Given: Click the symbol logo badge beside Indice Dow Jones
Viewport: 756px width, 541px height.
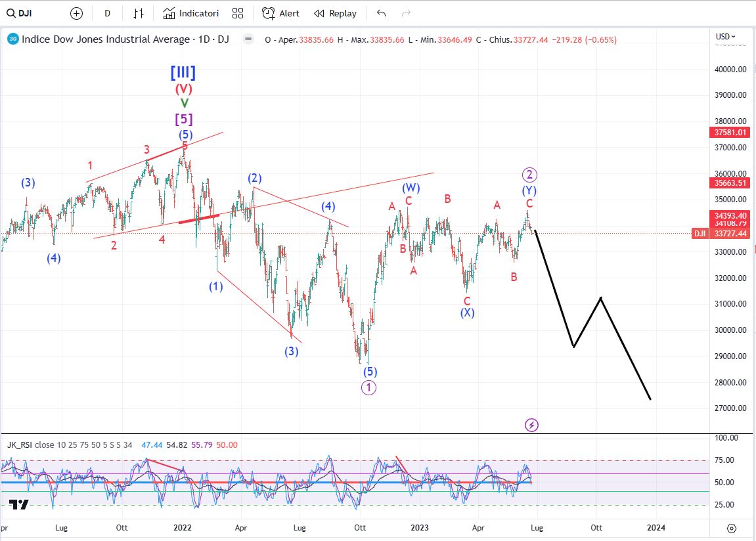Looking at the screenshot, I should coord(13,39).
